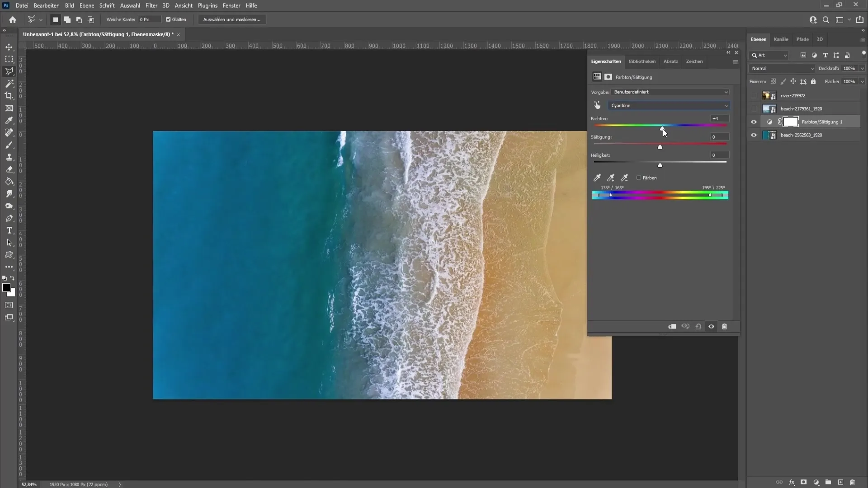Image resolution: width=868 pixels, height=488 pixels.
Task: Select the Healing Brush tool
Action: (x=9, y=132)
